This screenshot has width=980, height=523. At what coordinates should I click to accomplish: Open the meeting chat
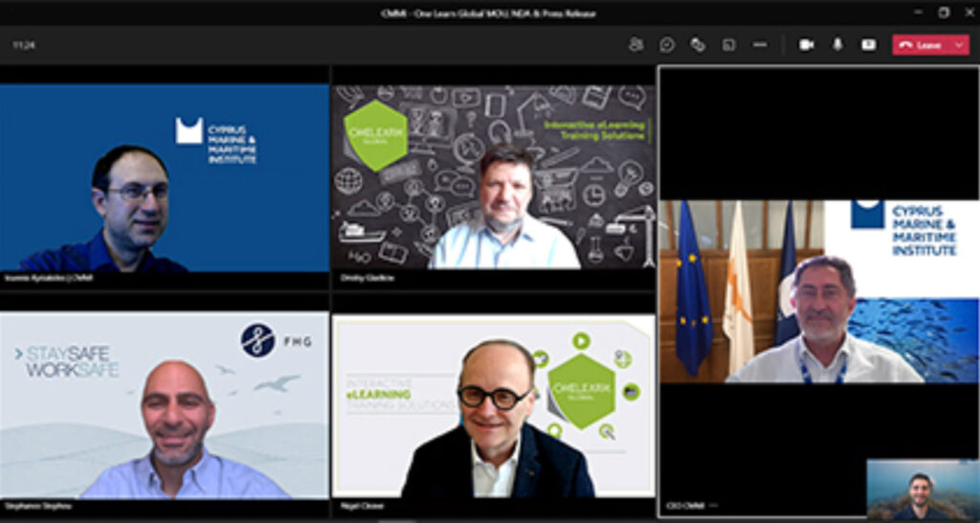coord(667,44)
